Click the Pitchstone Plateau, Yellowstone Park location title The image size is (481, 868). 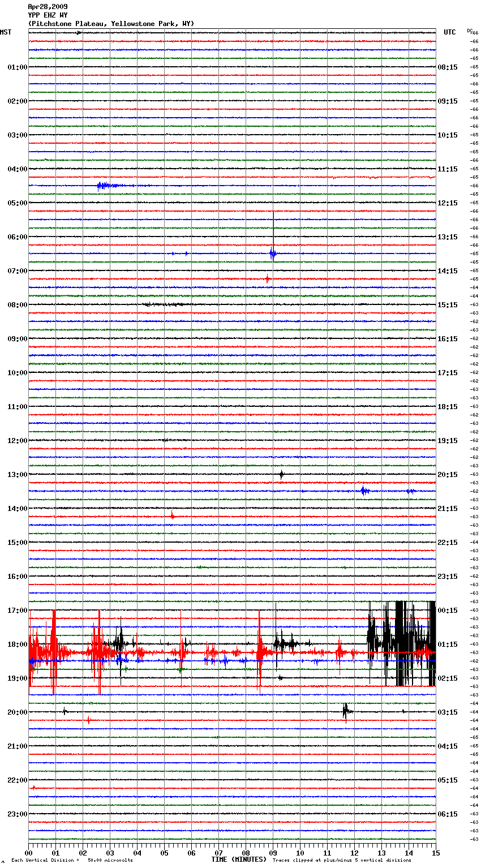tap(111, 24)
